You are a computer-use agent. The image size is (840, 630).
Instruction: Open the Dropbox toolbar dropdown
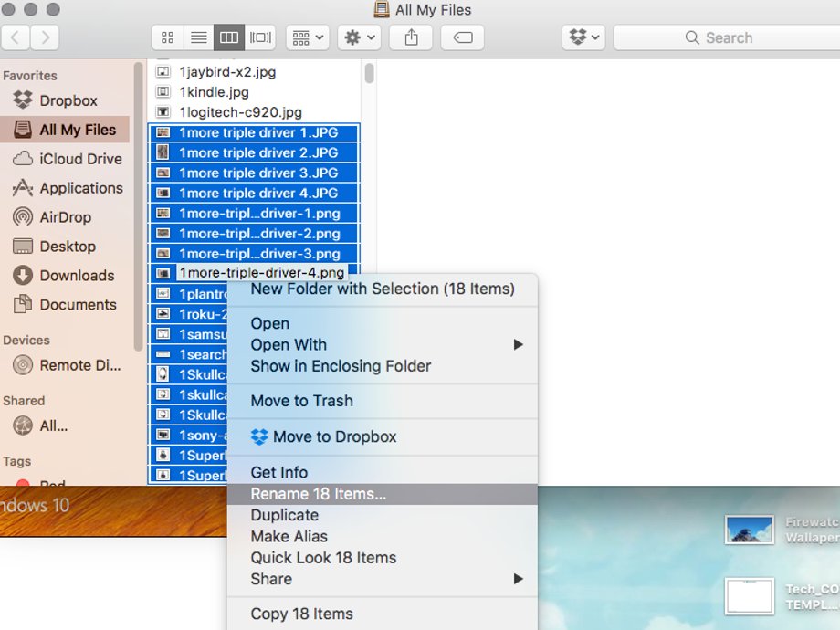click(584, 37)
